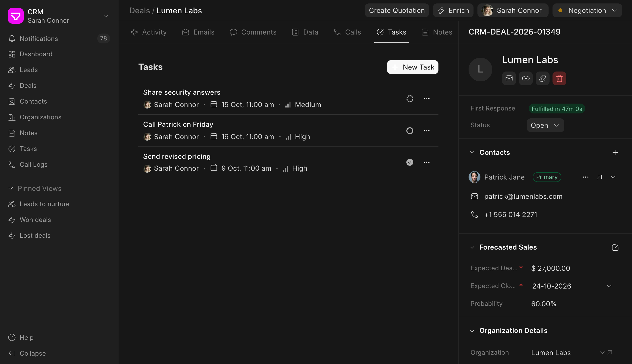Click the Lumen Labs avatar letter L
Viewport: 632px width, 364px height.
(x=480, y=70)
